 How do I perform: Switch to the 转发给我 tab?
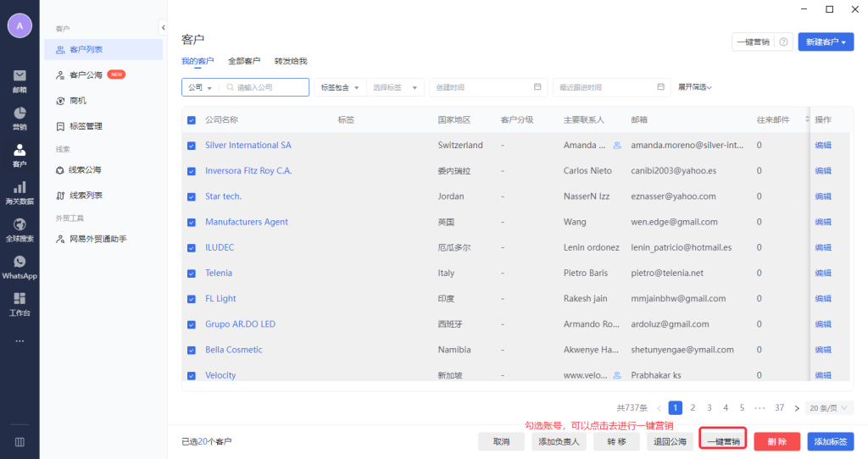point(290,61)
